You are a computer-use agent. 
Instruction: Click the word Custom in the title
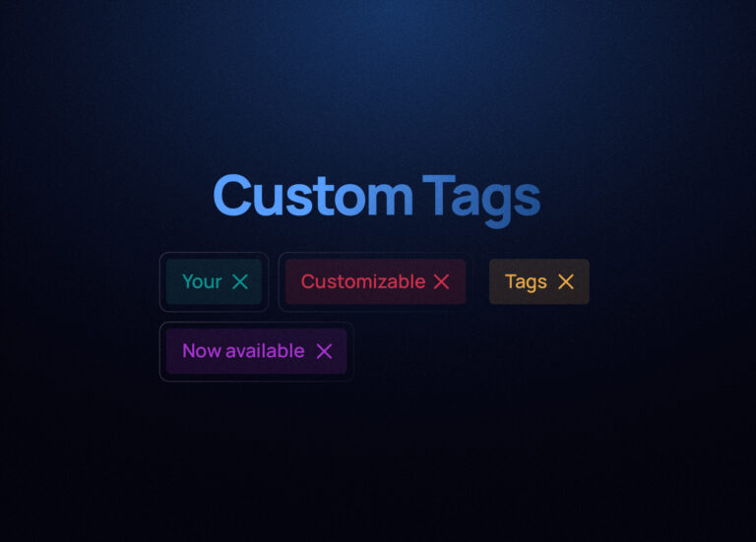point(313,196)
